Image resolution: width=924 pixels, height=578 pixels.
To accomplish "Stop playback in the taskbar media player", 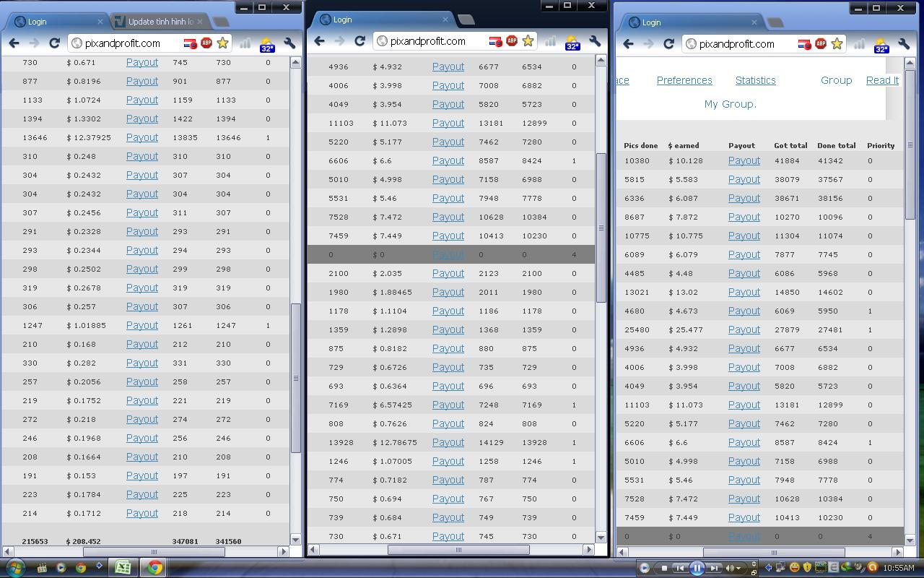I will tap(664, 568).
